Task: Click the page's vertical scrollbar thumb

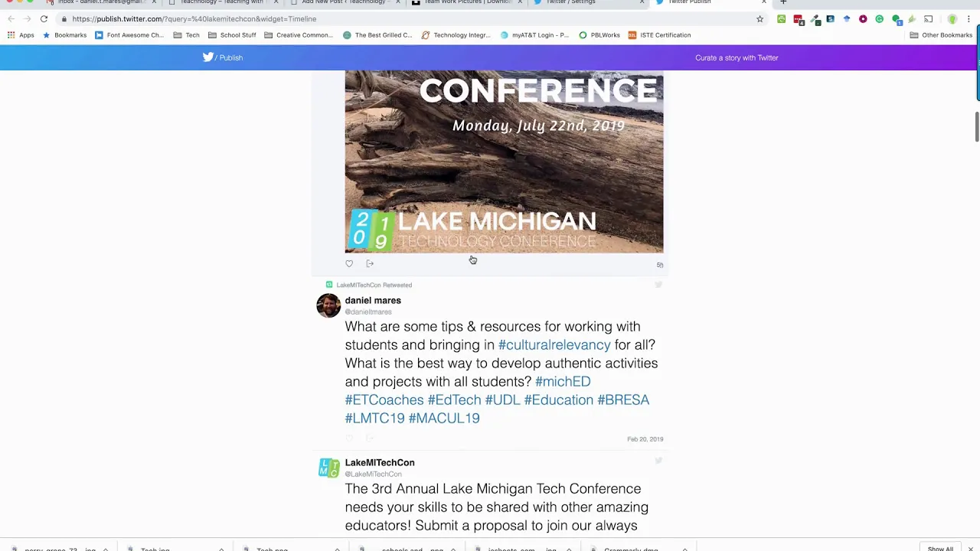Action: click(x=977, y=126)
